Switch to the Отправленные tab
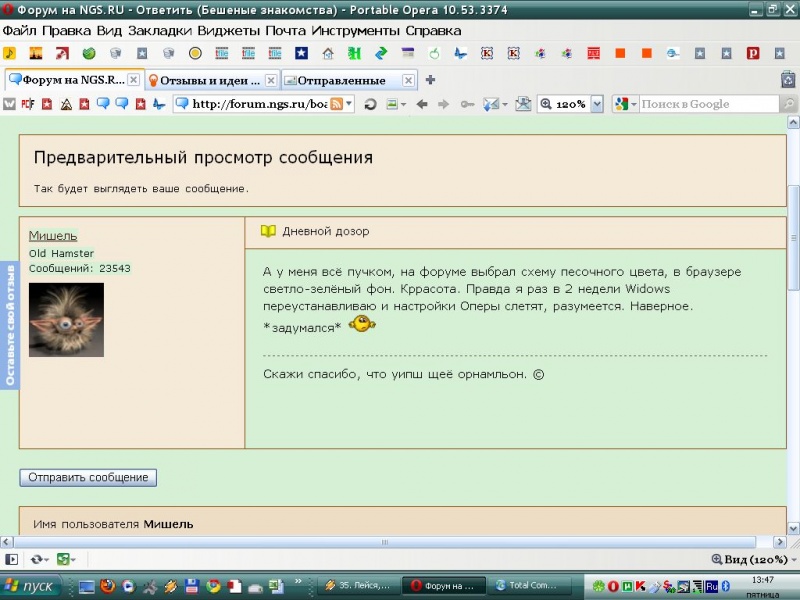800x600 pixels. [342, 80]
